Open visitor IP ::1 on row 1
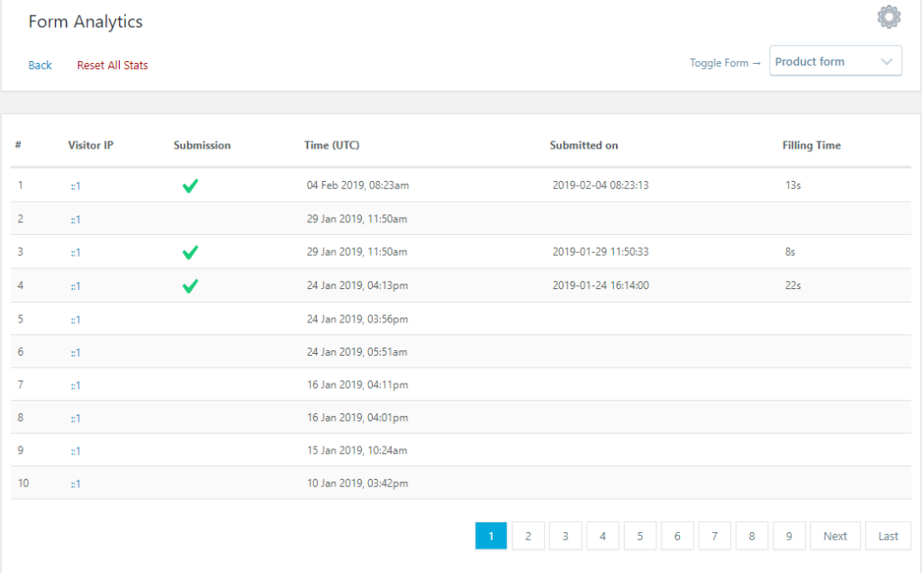Viewport: 922px width, 588px height. (76, 185)
